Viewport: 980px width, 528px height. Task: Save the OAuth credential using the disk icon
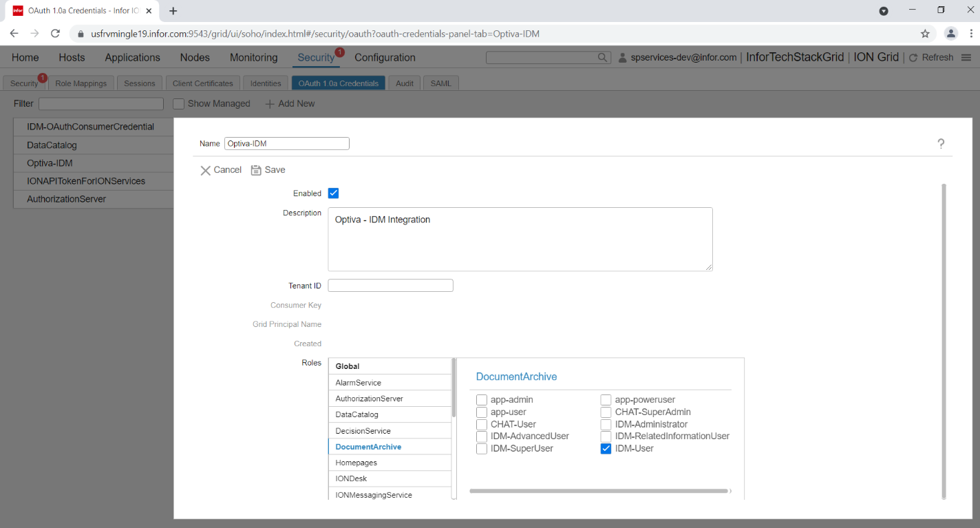pyautogui.click(x=256, y=169)
